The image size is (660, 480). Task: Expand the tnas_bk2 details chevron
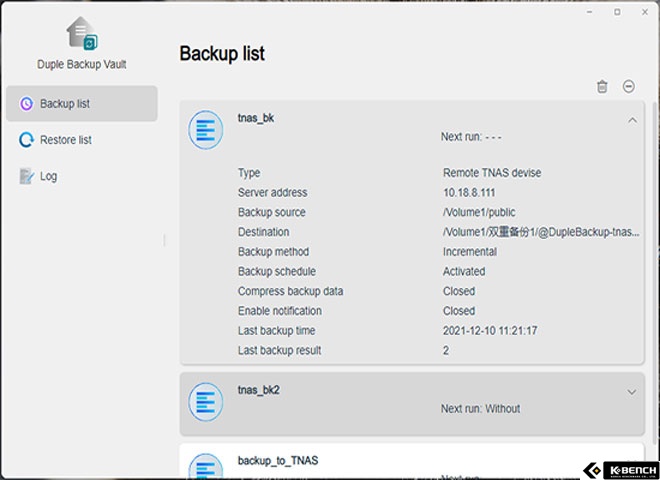click(632, 392)
